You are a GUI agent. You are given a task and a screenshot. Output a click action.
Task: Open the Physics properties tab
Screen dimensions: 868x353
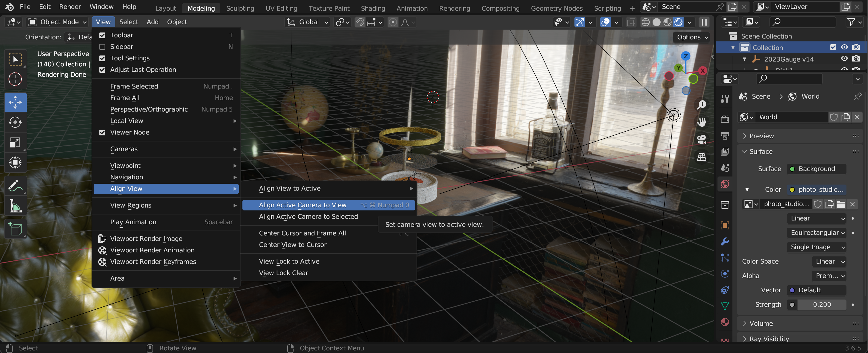pos(725,273)
